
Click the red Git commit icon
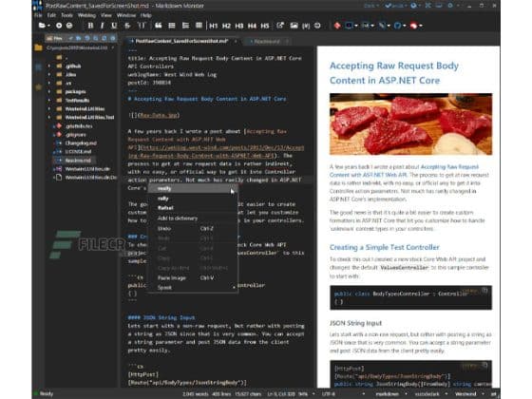pyautogui.click(x=337, y=26)
